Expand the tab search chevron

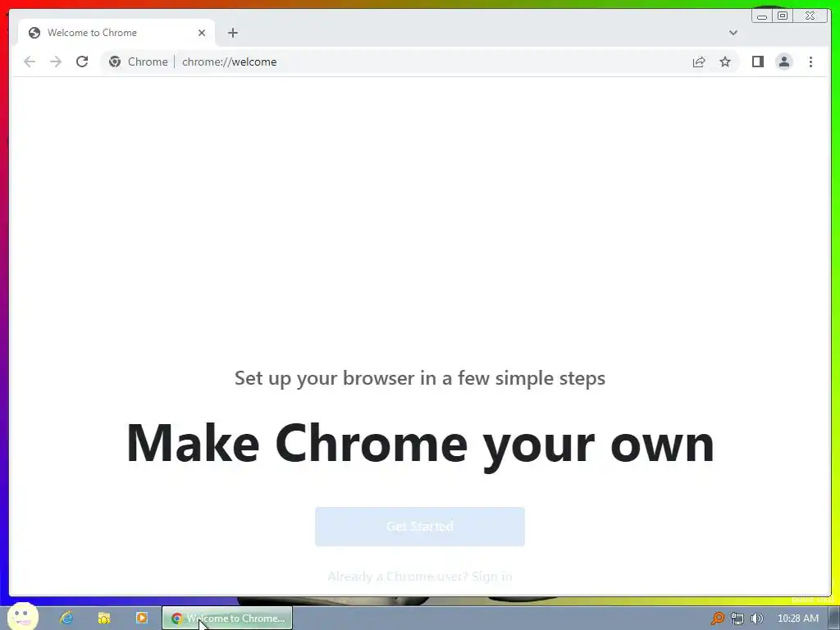tap(733, 33)
